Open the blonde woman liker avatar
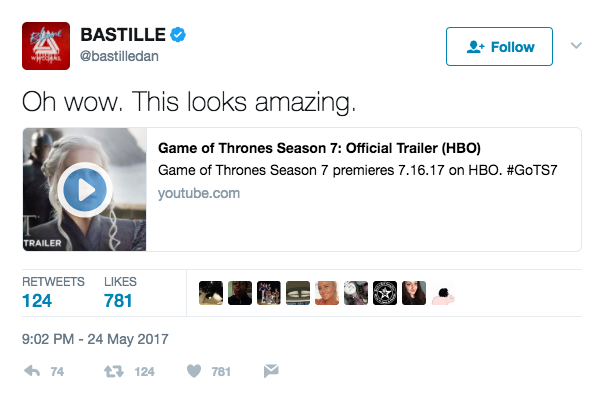Screen dimensions: 609x400 click(x=327, y=293)
